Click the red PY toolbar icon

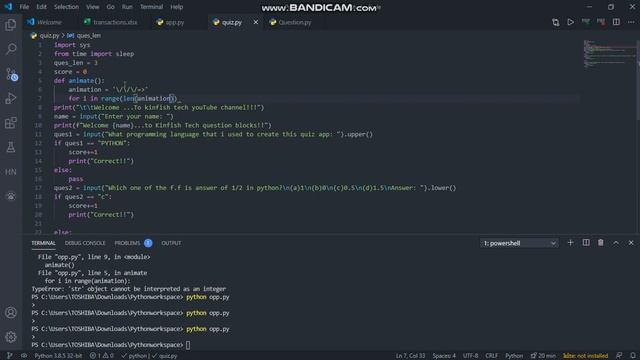[601, 22]
